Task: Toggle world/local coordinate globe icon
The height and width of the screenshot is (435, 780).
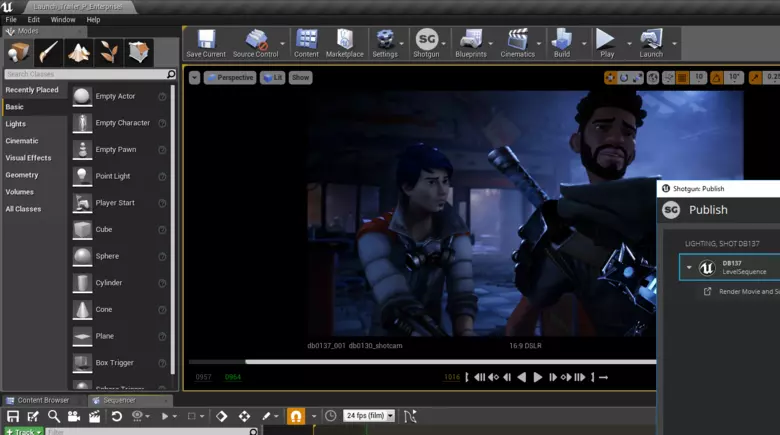Action: [653, 78]
